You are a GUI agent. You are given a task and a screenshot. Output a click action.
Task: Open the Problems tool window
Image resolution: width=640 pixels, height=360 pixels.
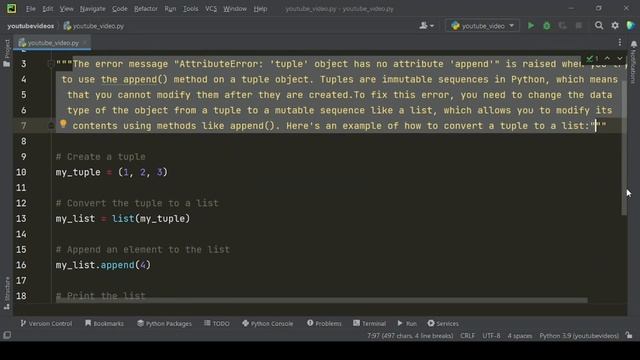[324, 323]
